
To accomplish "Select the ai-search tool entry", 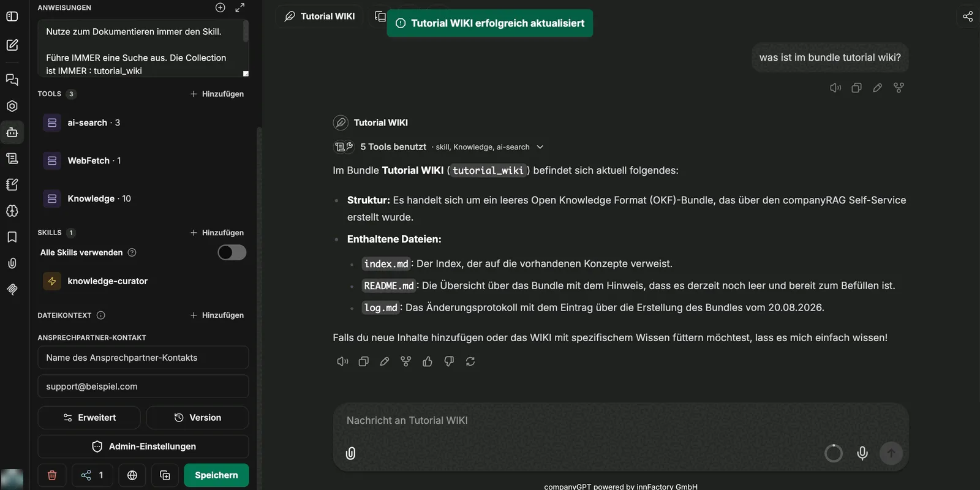I will tap(143, 123).
